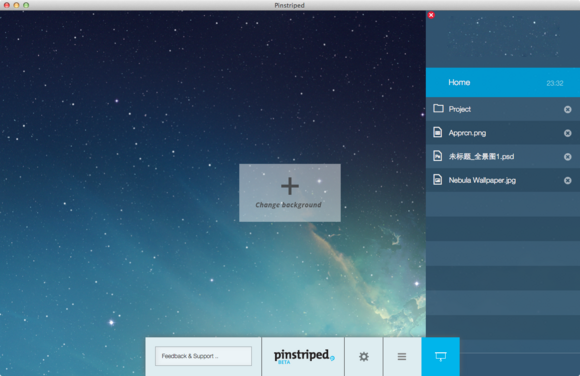The width and height of the screenshot is (580, 376).
Task: Zoom the Pinstriped window with green button
Action: pos(26,5)
